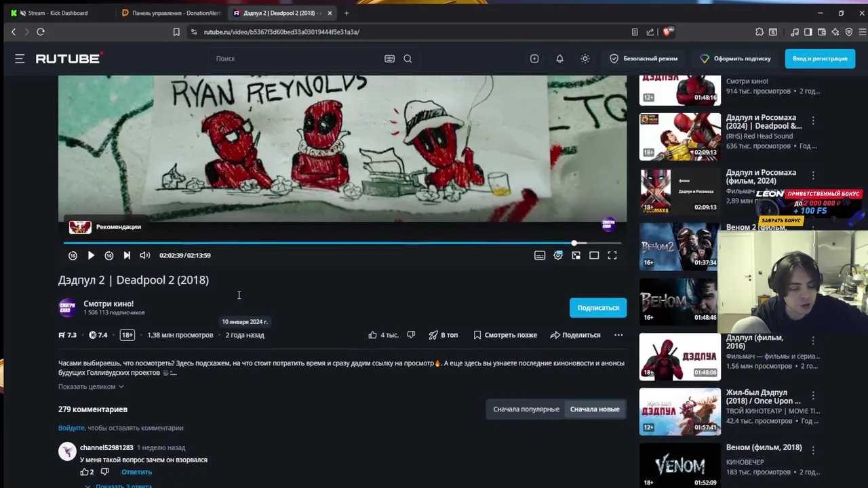Viewport: 868px width, 488px height.
Task: Switch player to theater mode
Action: click(594, 256)
